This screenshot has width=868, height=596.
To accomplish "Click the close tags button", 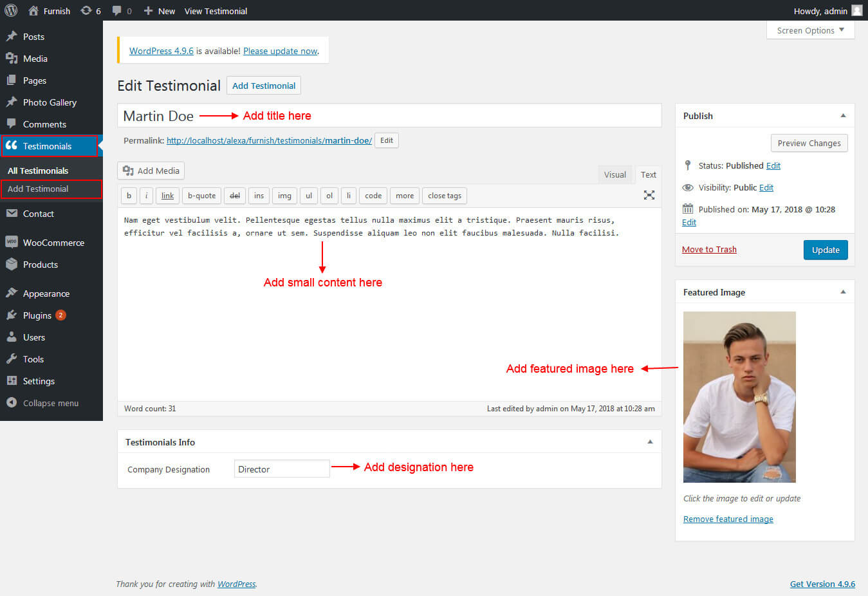I will point(445,196).
